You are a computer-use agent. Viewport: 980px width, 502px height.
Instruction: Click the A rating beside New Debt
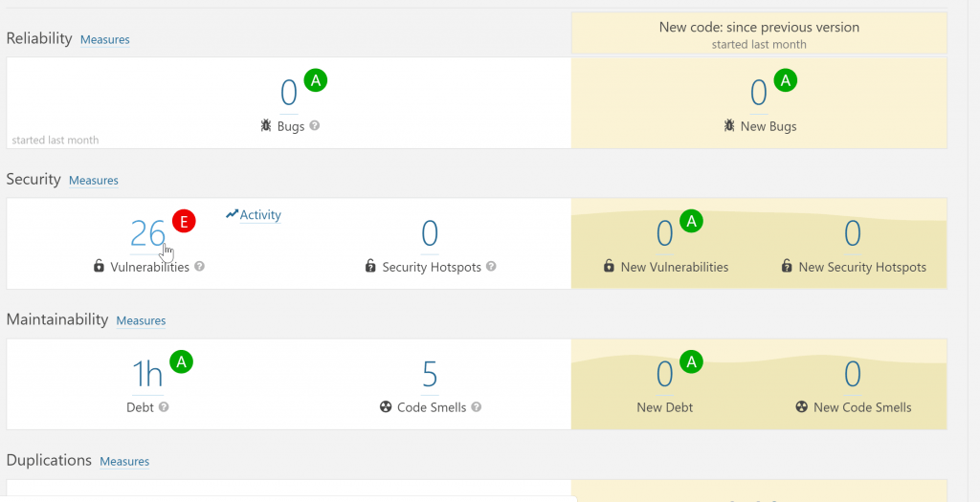[x=691, y=361]
